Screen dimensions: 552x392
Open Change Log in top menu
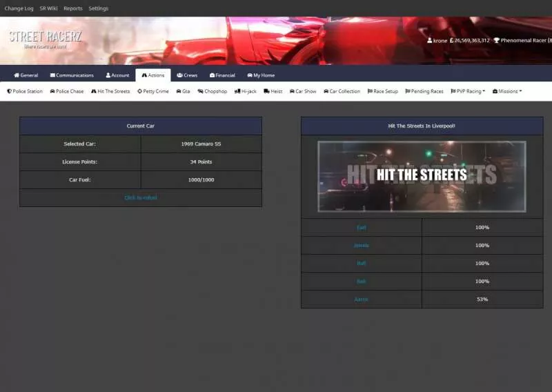pyautogui.click(x=19, y=8)
